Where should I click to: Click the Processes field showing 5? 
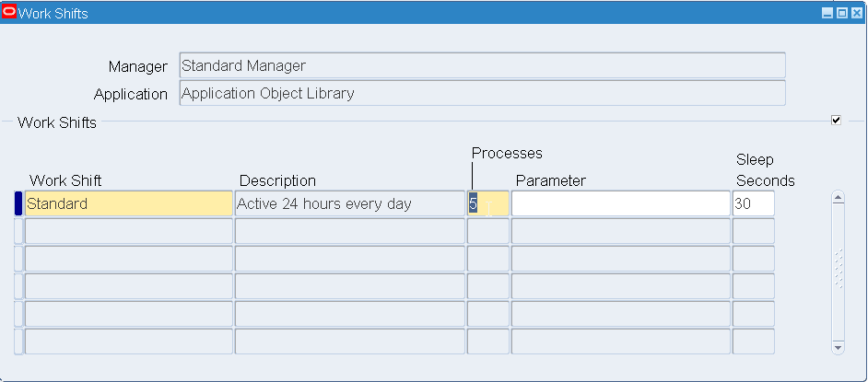(x=487, y=203)
